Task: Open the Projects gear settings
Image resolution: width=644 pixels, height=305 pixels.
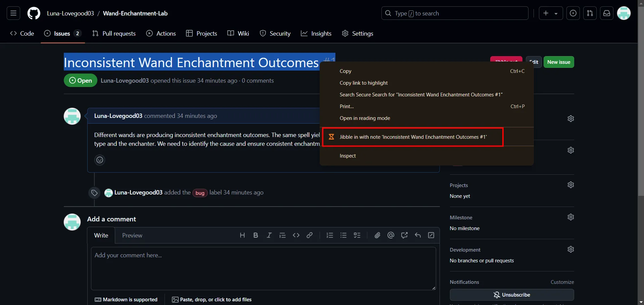Action: 570,185
